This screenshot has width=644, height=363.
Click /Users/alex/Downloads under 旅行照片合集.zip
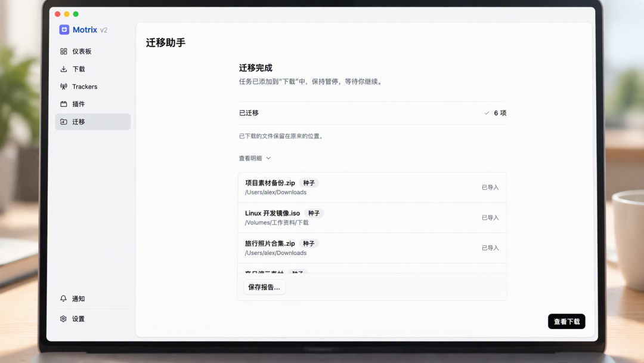tap(275, 253)
